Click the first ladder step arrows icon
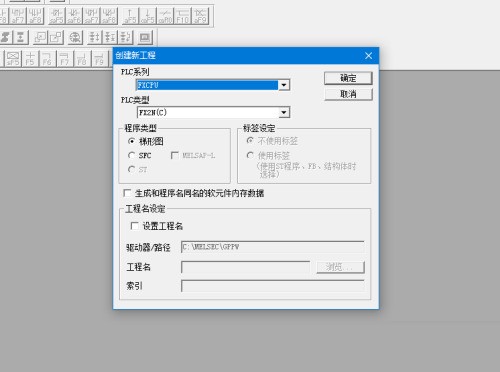Screen dimensions: 500x372 [x=94, y=37]
